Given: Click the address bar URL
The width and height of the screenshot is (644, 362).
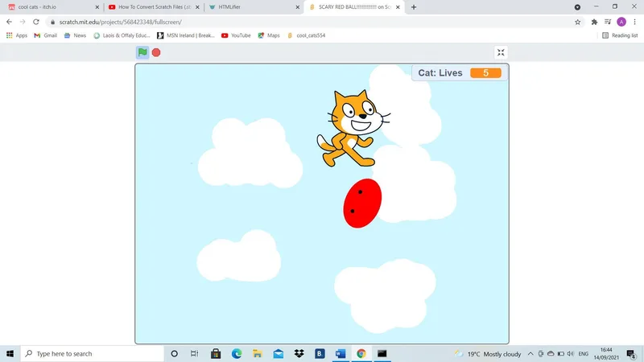Looking at the screenshot, I should tap(120, 23).
